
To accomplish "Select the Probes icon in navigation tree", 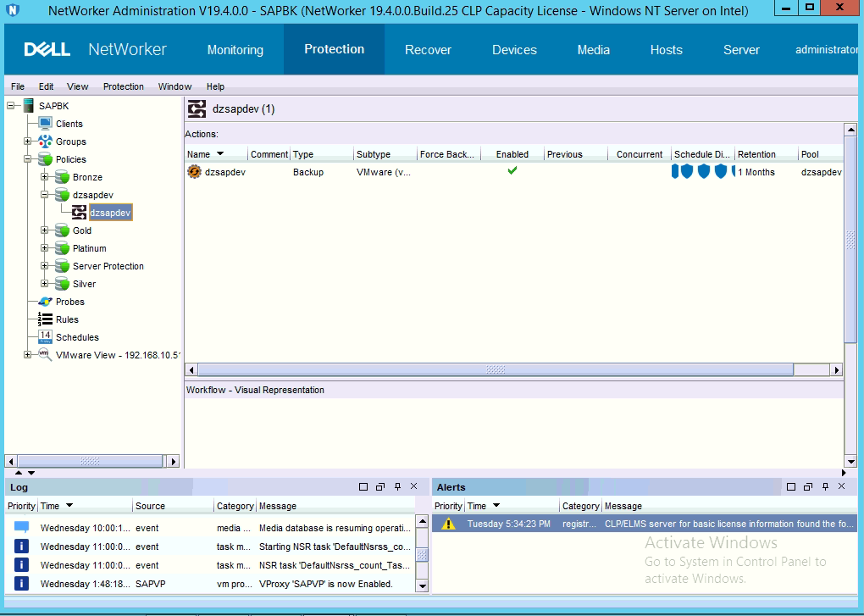I will 45,302.
